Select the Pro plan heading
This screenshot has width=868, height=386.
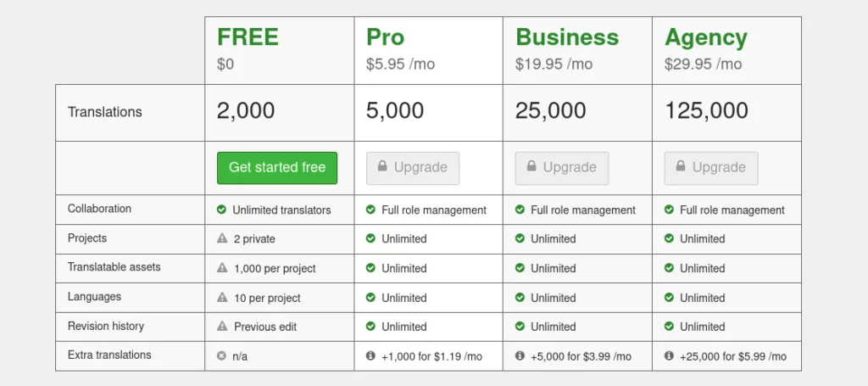click(x=386, y=37)
